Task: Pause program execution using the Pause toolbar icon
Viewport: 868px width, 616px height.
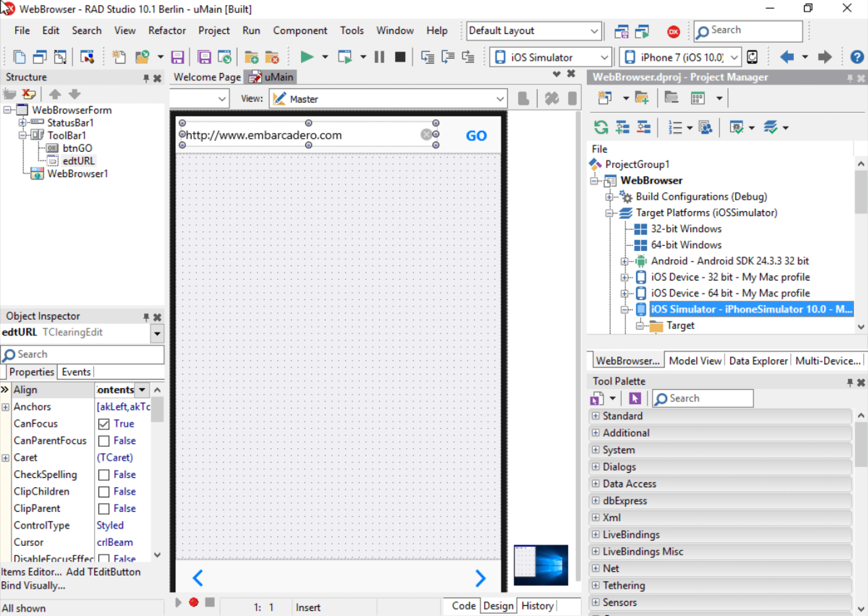Action: [379, 57]
